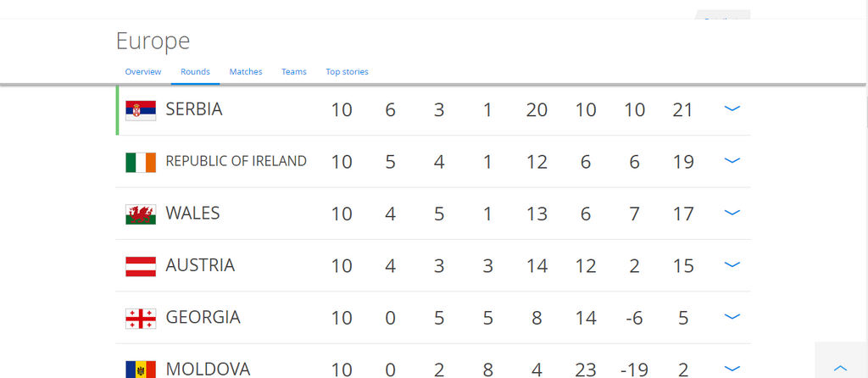Open the Teams tab
This screenshot has height=378, width=868.
click(x=294, y=72)
